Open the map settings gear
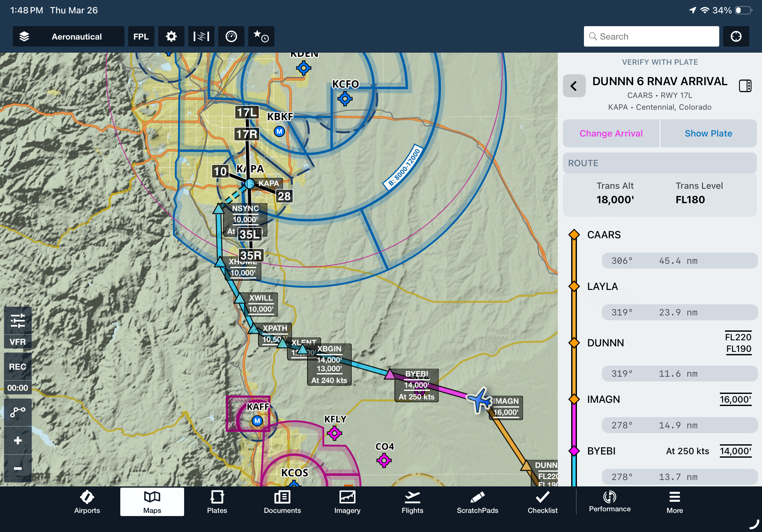The height and width of the screenshot is (532, 762). (x=171, y=36)
